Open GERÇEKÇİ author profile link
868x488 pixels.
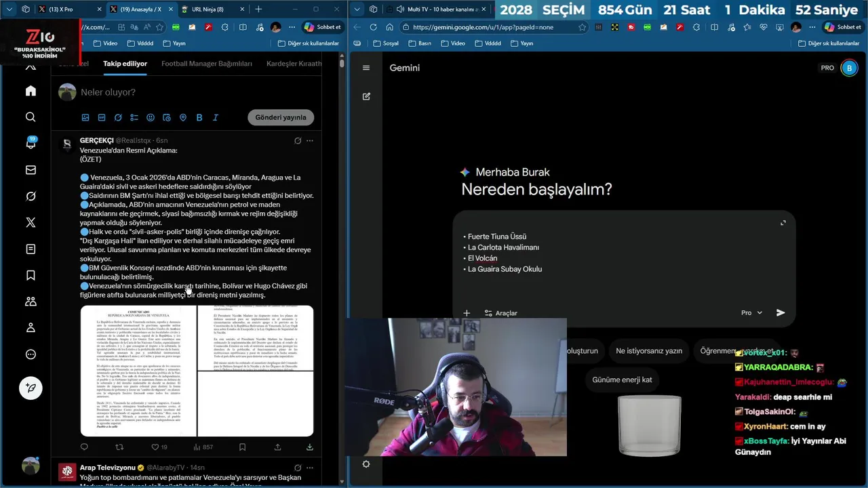tap(97, 140)
